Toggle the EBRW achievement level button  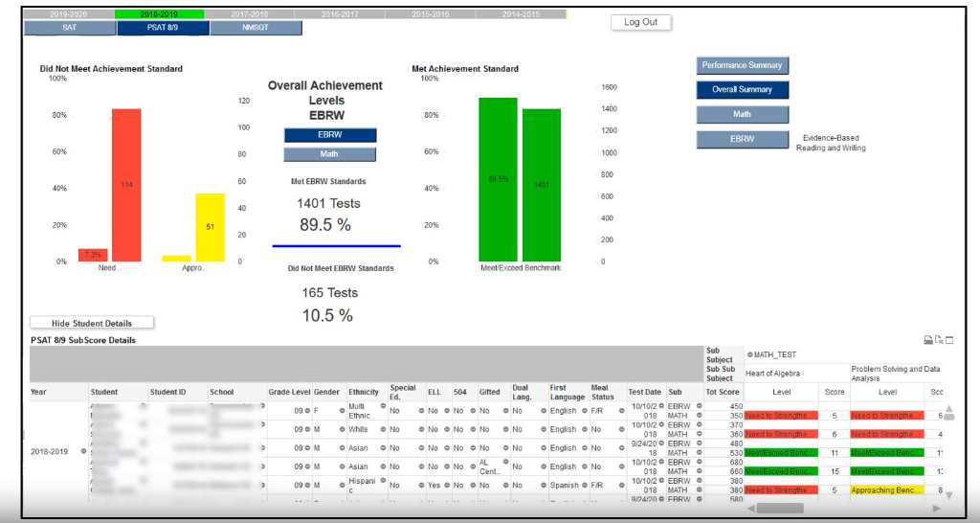tap(330, 135)
